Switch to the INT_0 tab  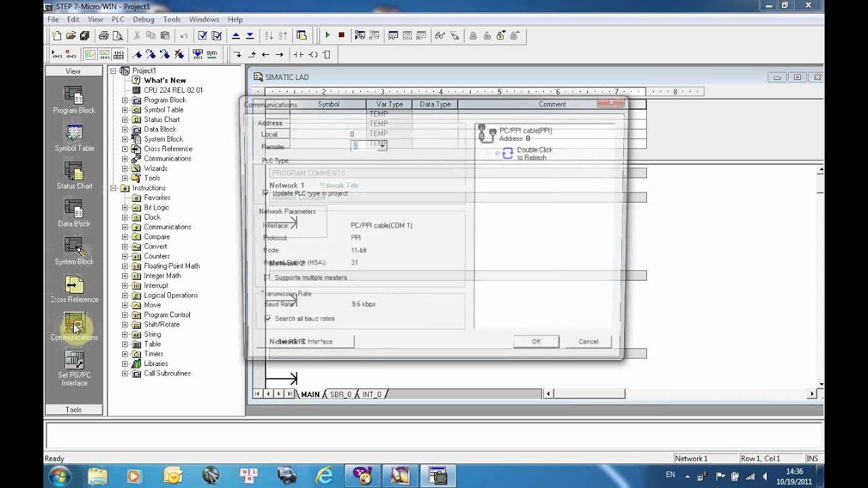[x=372, y=394]
